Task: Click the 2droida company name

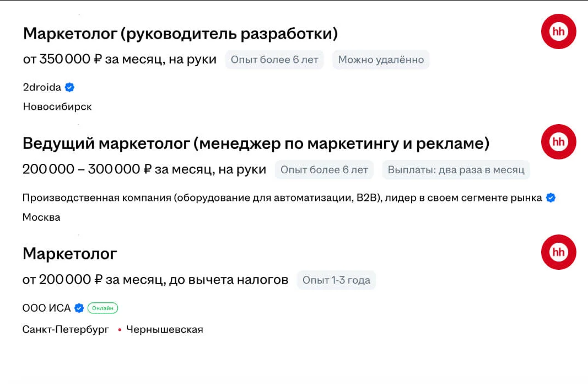Action: click(x=42, y=87)
